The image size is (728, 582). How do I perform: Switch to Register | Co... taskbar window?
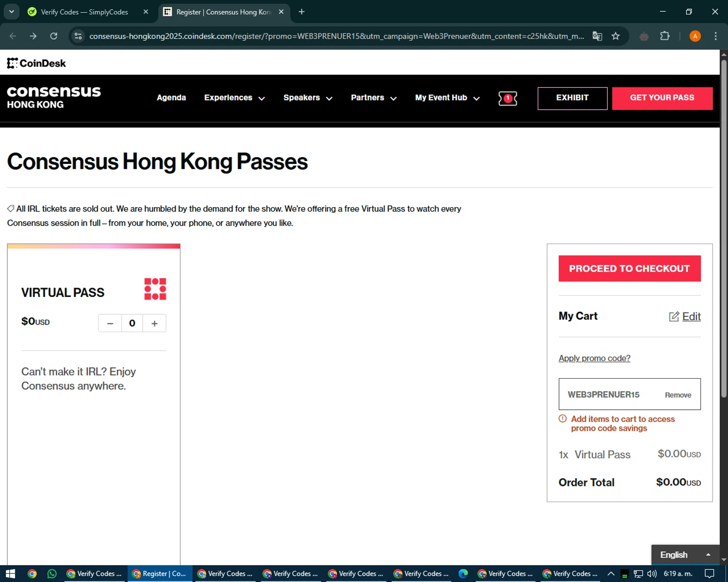[160, 574]
